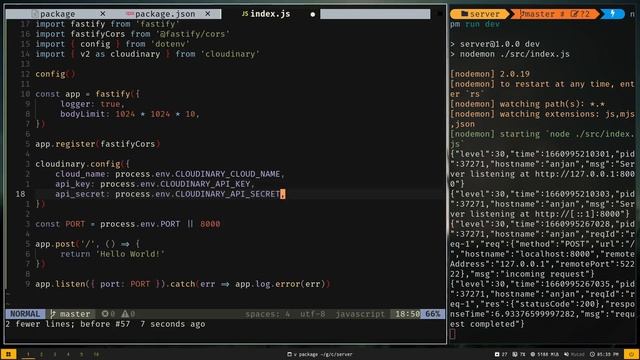Click the JS file icon on index.js tab
Viewport: 640px width, 360px height.
[244, 14]
